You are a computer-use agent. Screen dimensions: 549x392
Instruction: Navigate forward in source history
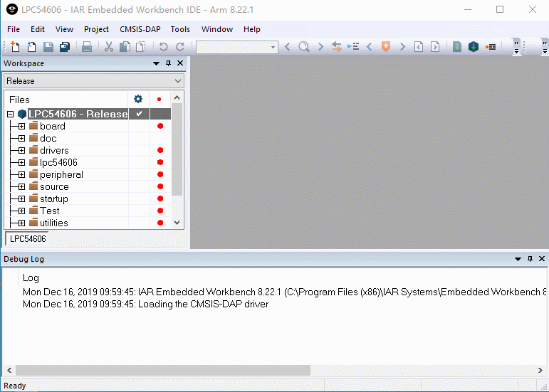[435, 46]
